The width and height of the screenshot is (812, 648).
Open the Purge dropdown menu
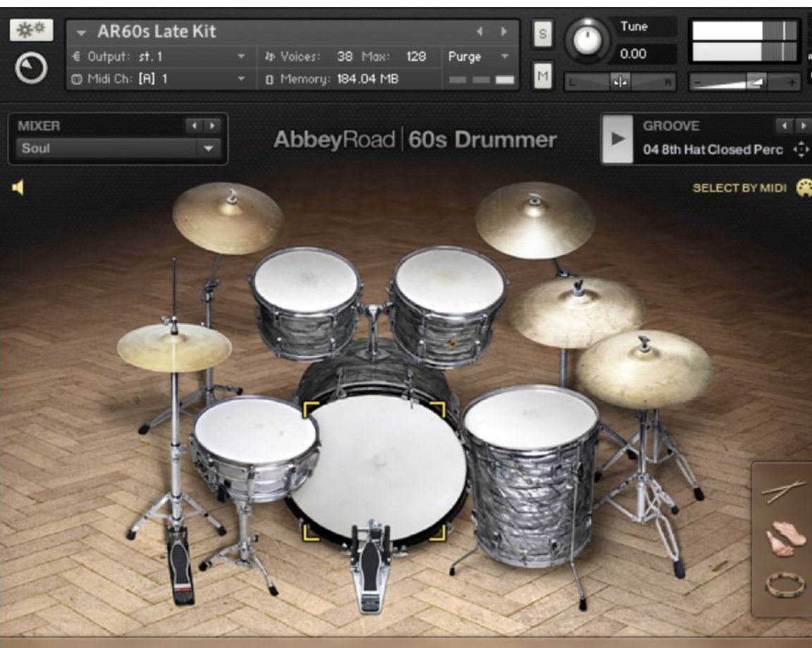505,56
